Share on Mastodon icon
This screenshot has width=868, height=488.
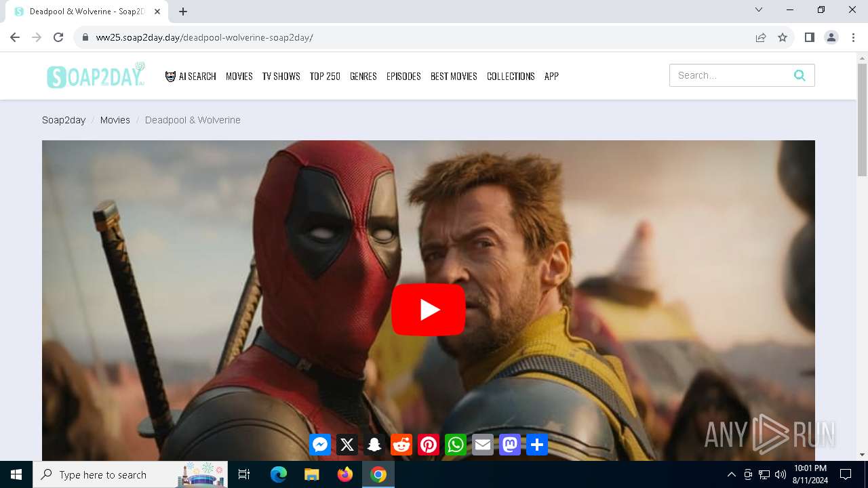click(x=510, y=445)
